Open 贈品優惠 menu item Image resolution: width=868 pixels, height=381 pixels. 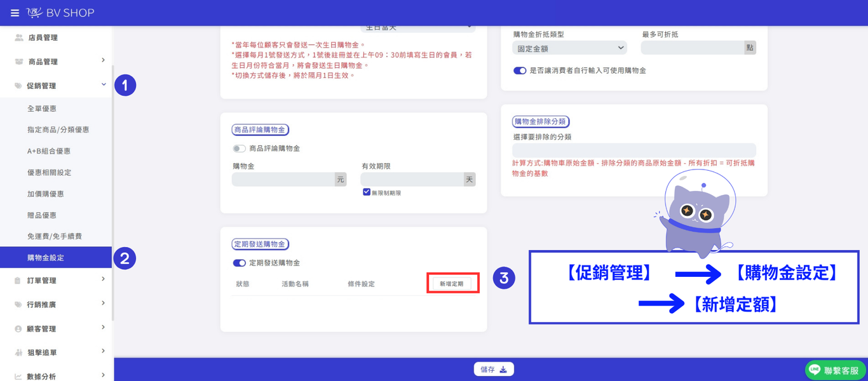click(42, 215)
